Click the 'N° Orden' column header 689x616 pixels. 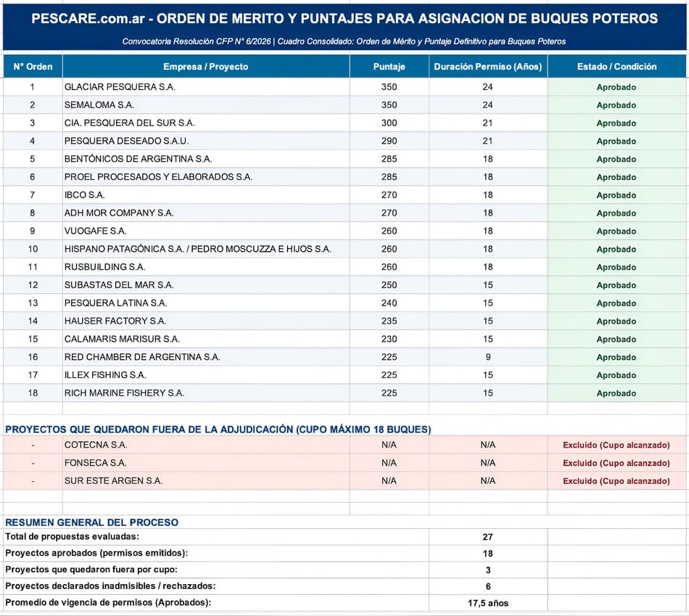click(33, 67)
